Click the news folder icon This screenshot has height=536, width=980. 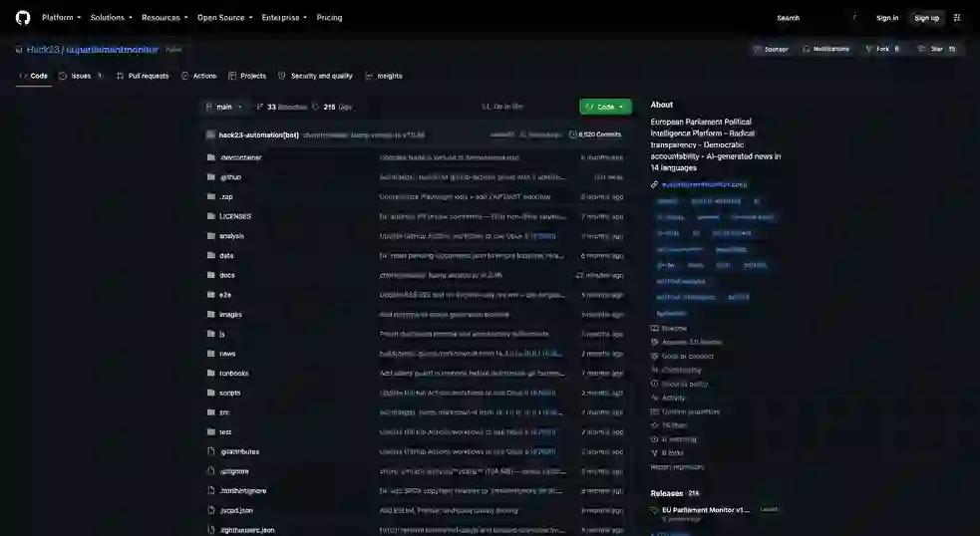pyautogui.click(x=210, y=354)
